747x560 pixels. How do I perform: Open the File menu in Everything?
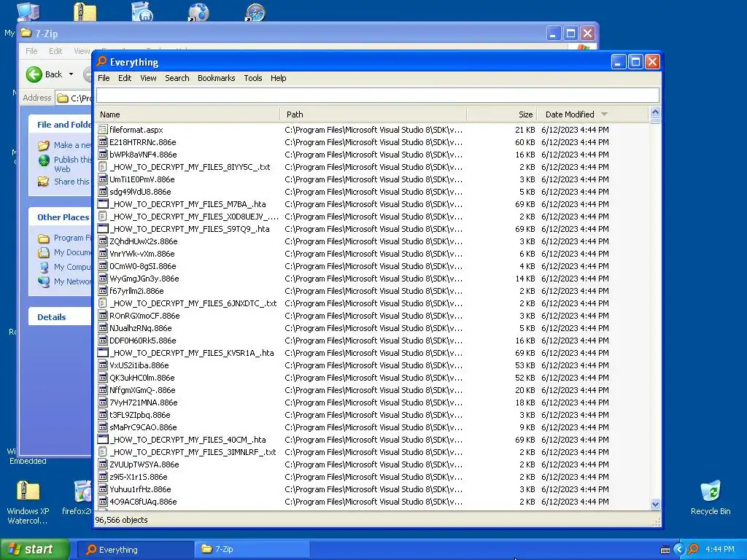(104, 78)
